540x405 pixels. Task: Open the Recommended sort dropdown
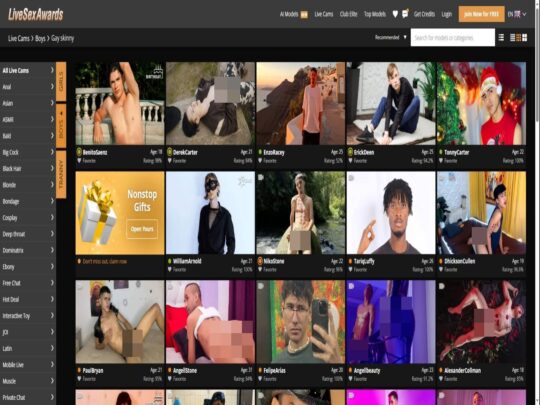tap(391, 37)
